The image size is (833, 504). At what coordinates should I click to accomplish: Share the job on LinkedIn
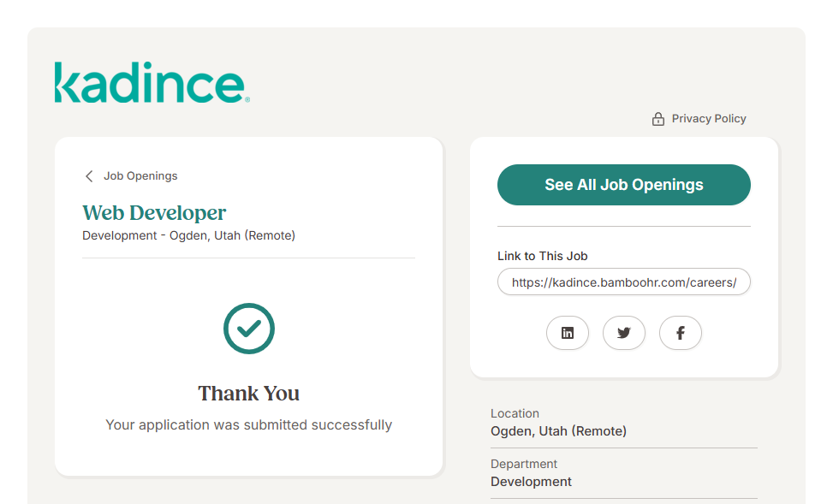tap(567, 334)
